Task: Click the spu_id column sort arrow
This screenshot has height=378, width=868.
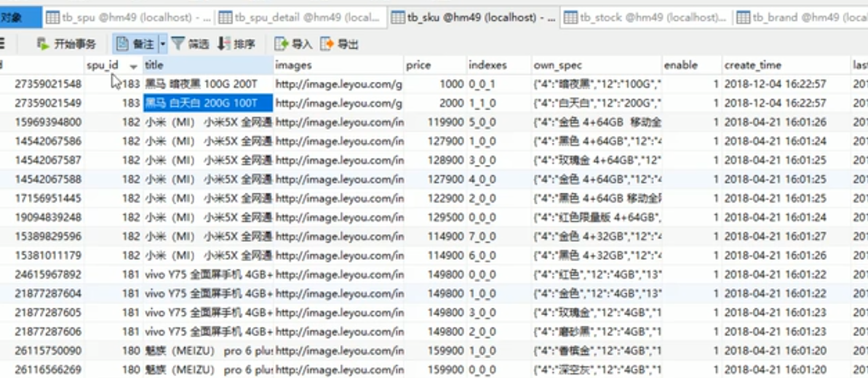Action: click(x=133, y=66)
